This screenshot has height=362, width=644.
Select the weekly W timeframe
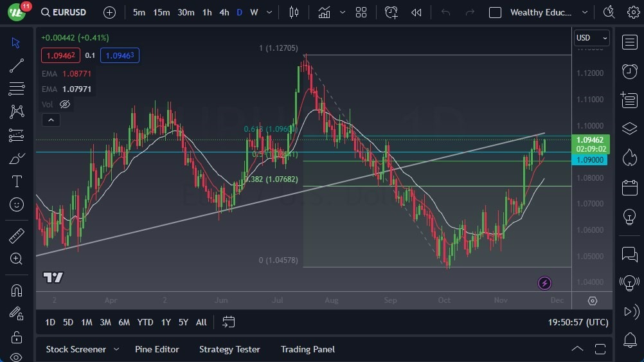pos(254,12)
